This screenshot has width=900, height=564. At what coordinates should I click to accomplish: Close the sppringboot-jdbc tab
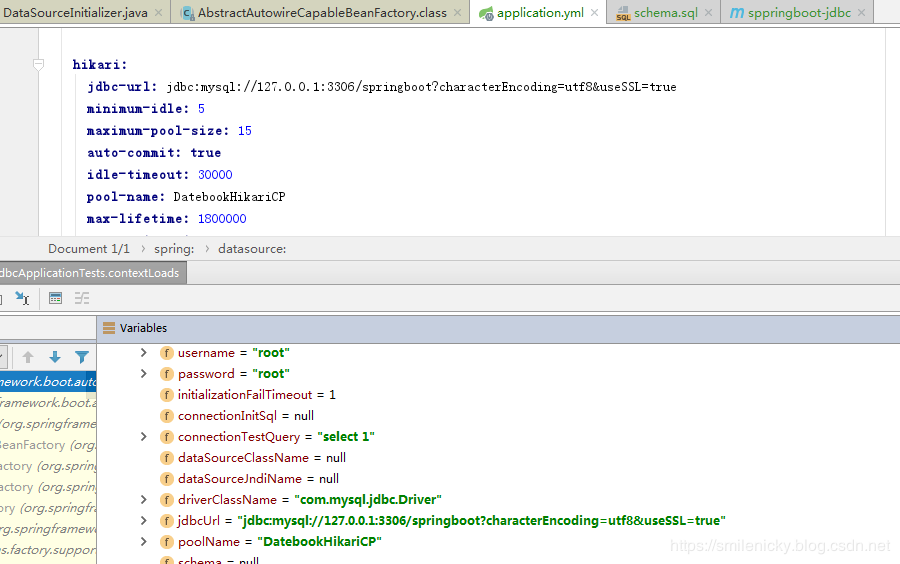click(862, 13)
